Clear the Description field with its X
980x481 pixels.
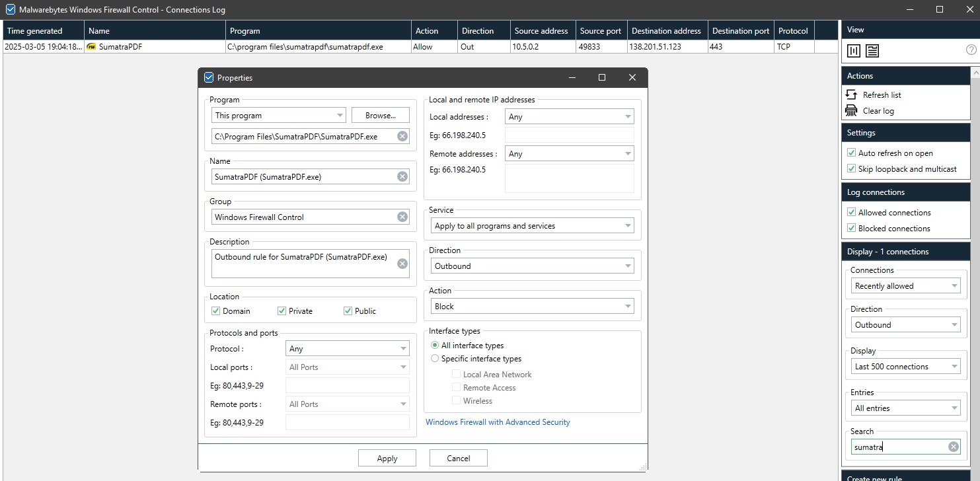[402, 264]
